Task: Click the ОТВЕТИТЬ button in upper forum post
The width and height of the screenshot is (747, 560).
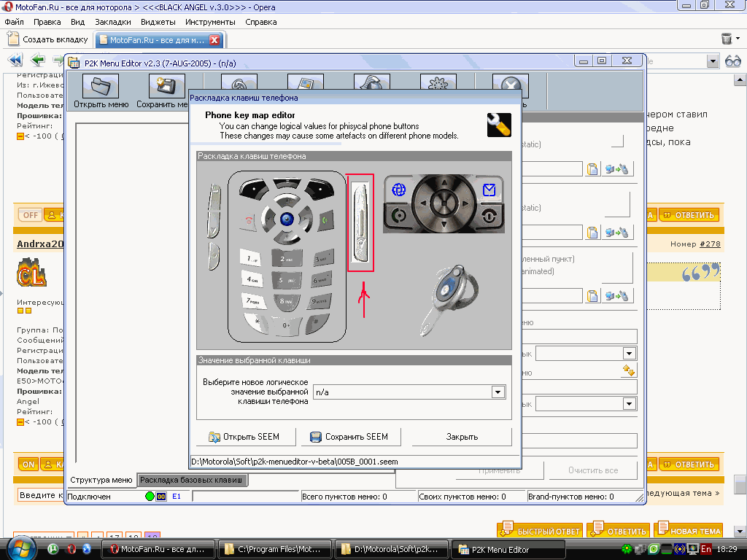Action: pos(689,215)
